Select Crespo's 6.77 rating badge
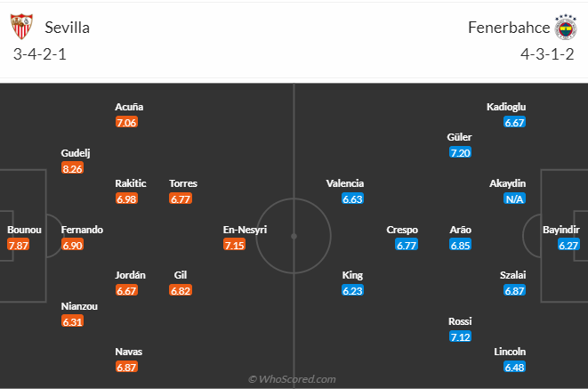The width and height of the screenshot is (588, 389). click(407, 246)
